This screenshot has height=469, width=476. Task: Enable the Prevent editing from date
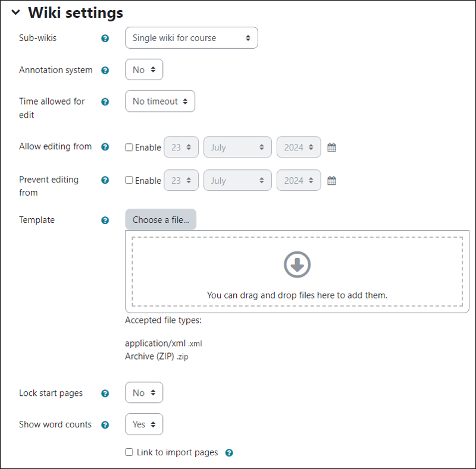click(129, 180)
